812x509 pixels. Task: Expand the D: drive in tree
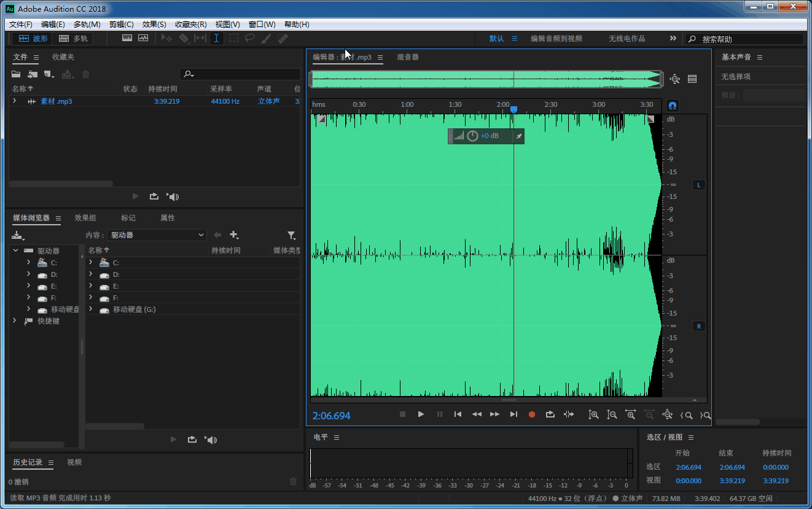click(28, 274)
